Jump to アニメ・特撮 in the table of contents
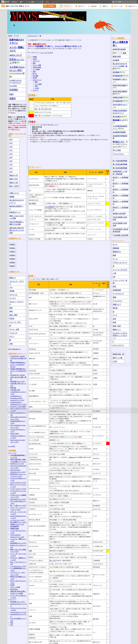Viewport: 138px width, 644px height. [37, 65]
